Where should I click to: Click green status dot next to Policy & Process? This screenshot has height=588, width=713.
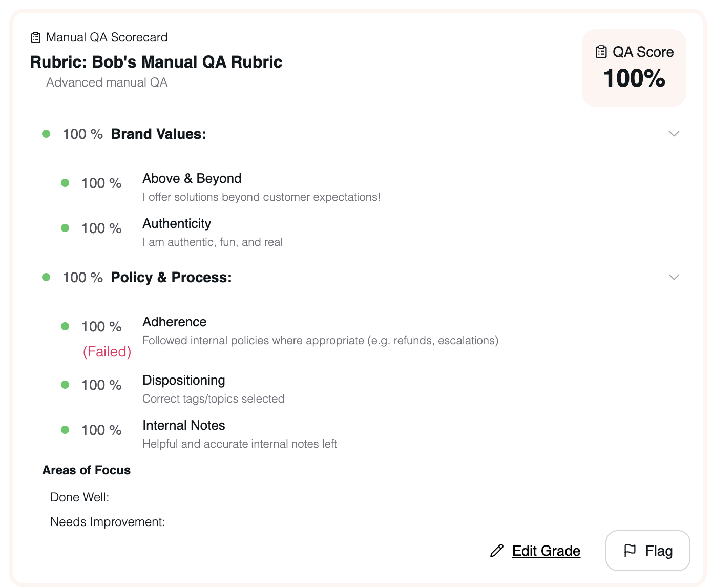coord(46,277)
